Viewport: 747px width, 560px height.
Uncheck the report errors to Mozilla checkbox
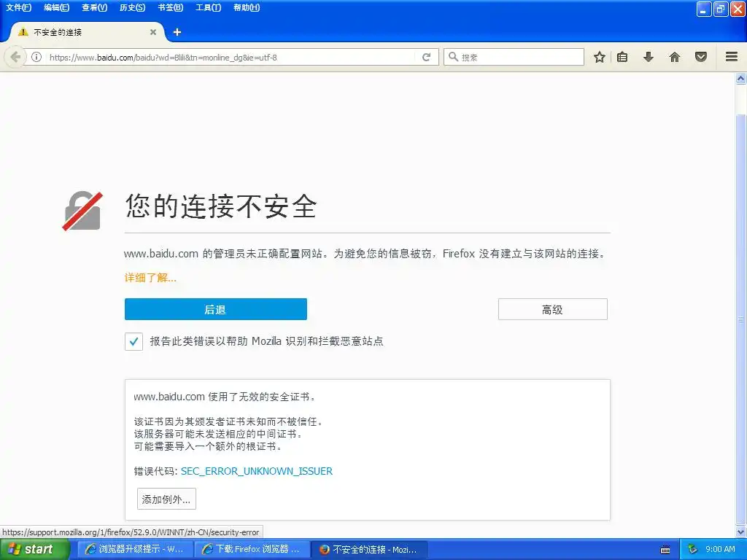[x=134, y=341]
